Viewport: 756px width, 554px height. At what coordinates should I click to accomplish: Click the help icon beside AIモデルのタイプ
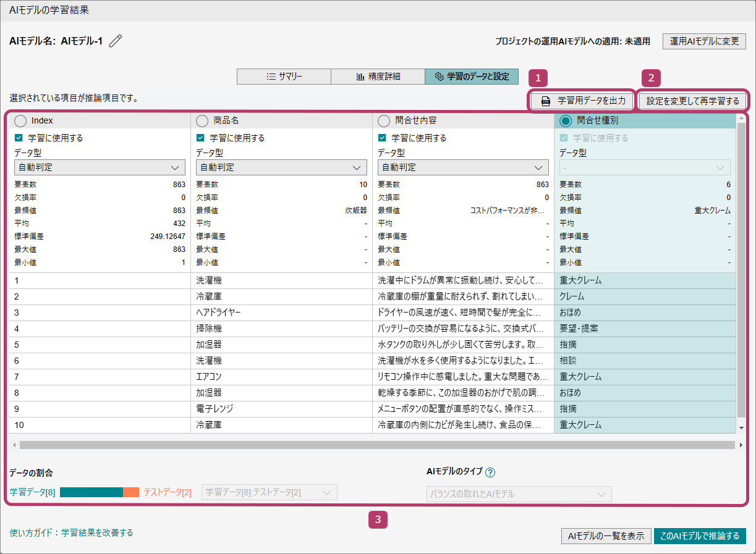[x=490, y=472]
